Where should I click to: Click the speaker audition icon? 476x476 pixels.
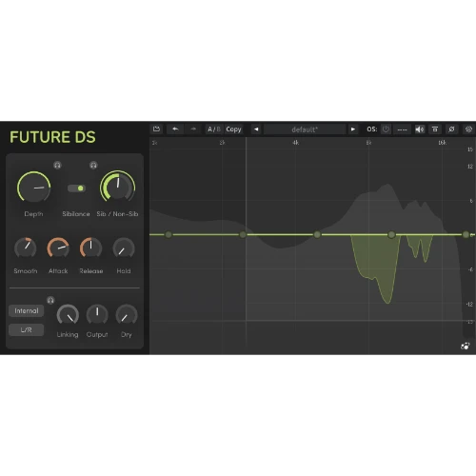420,129
